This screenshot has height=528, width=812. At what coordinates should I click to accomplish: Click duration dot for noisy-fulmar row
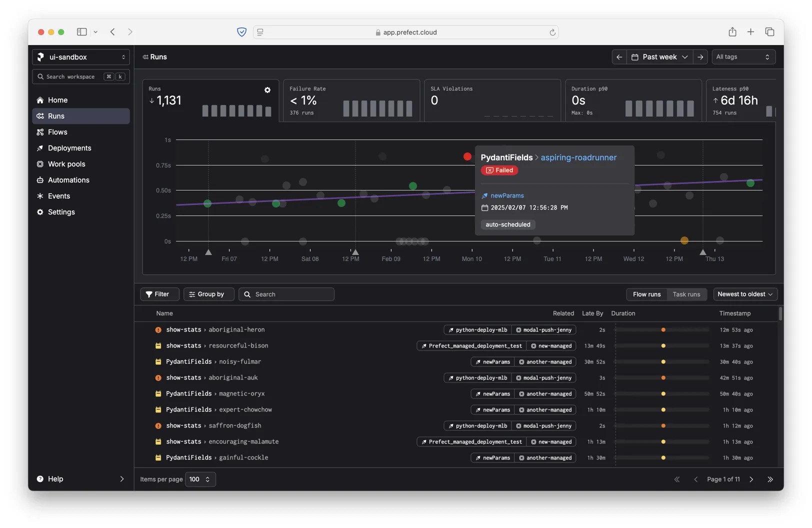(x=663, y=362)
